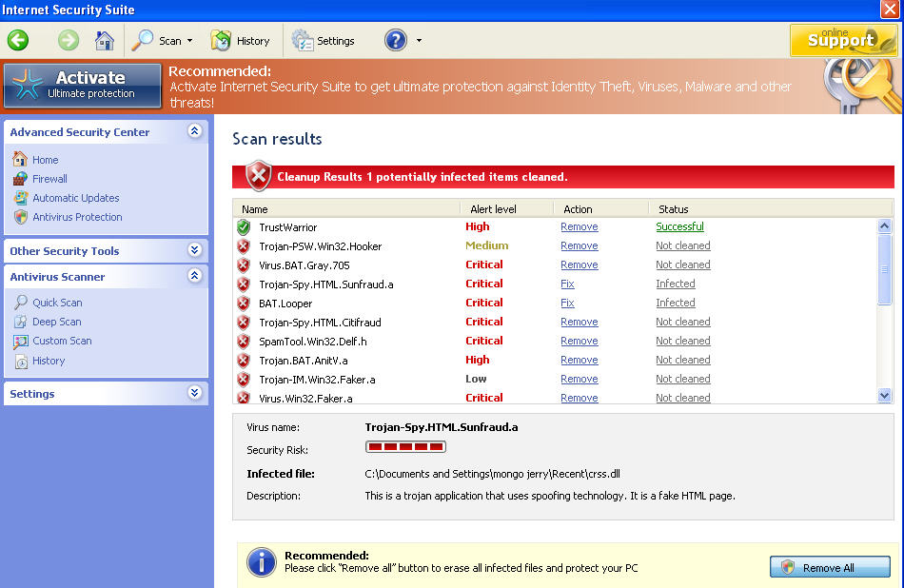Click the Status column header
This screenshot has height=588, width=904.
click(x=674, y=209)
